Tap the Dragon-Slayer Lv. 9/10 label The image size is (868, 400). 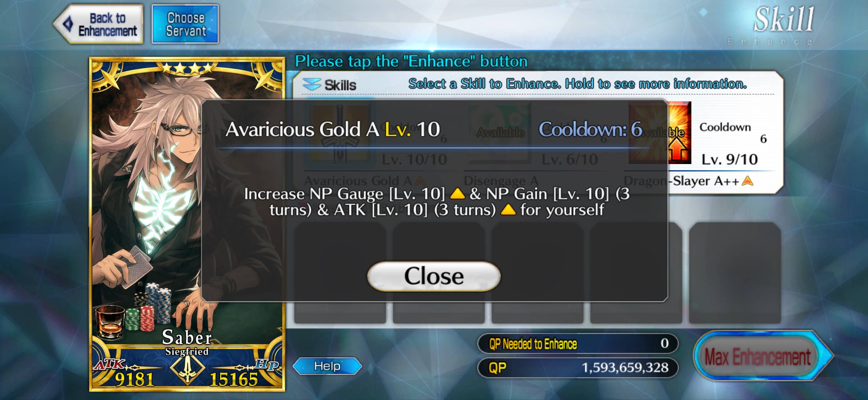tap(729, 160)
